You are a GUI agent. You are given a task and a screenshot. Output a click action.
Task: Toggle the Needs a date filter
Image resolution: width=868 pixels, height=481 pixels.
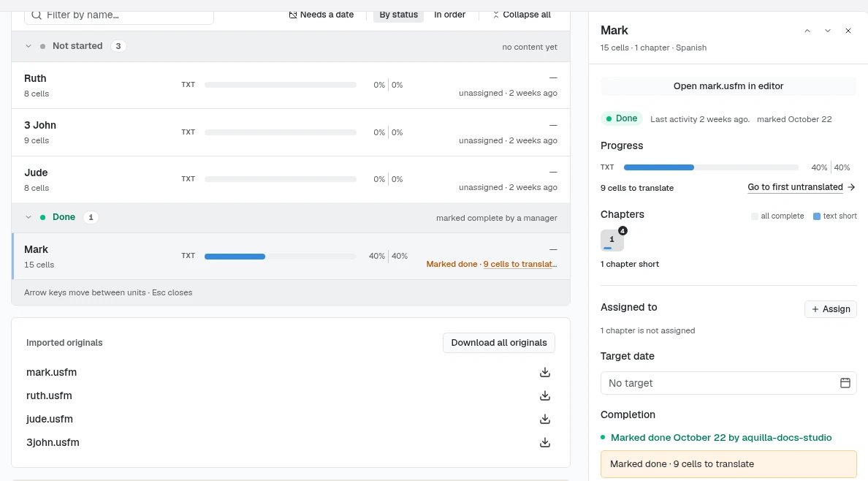(x=321, y=15)
